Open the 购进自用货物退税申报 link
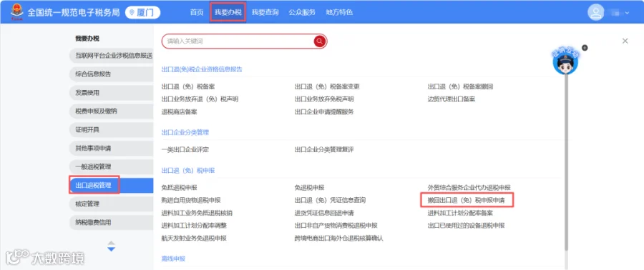The width and height of the screenshot is (644, 270). tap(191, 200)
